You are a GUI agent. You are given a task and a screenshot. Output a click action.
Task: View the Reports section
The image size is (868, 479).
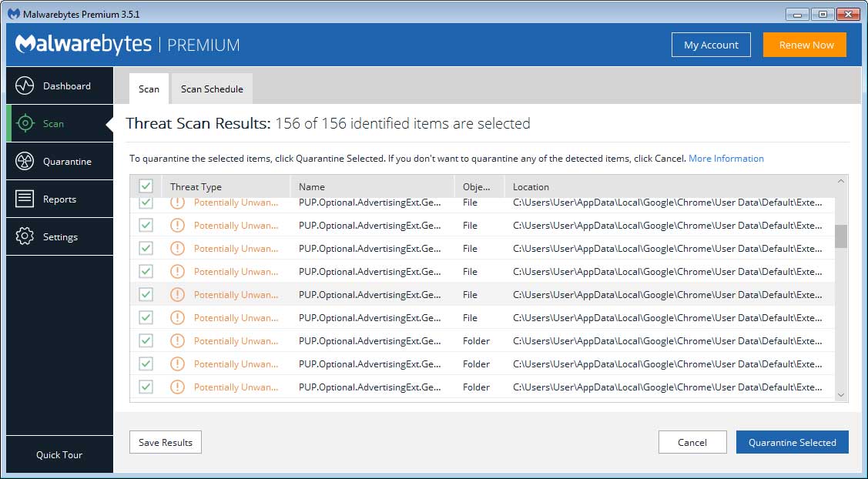click(59, 199)
